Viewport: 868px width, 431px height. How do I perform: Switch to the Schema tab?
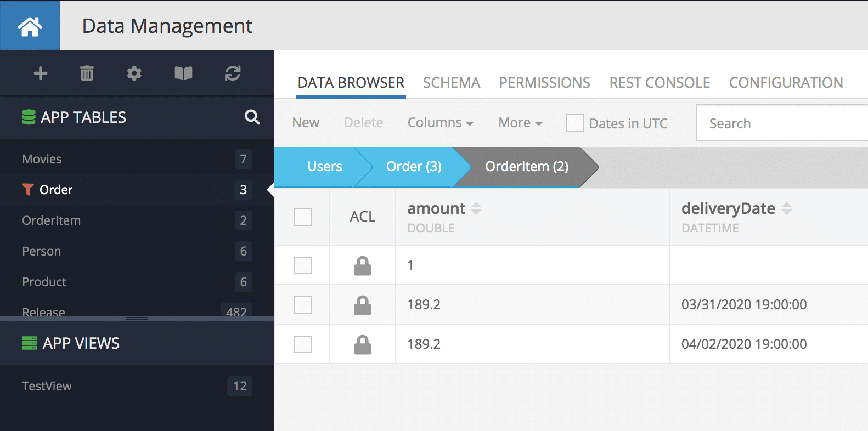point(452,83)
